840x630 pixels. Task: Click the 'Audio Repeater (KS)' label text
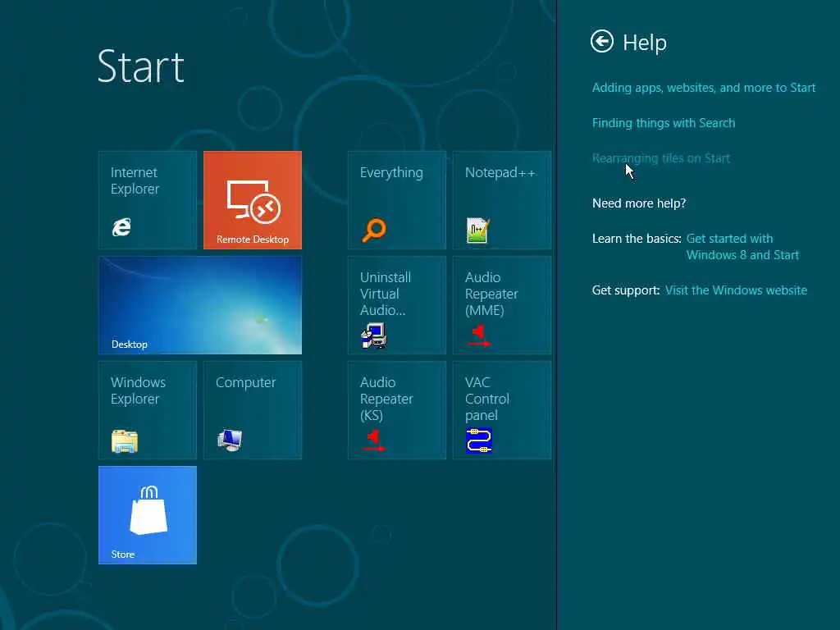(x=386, y=399)
